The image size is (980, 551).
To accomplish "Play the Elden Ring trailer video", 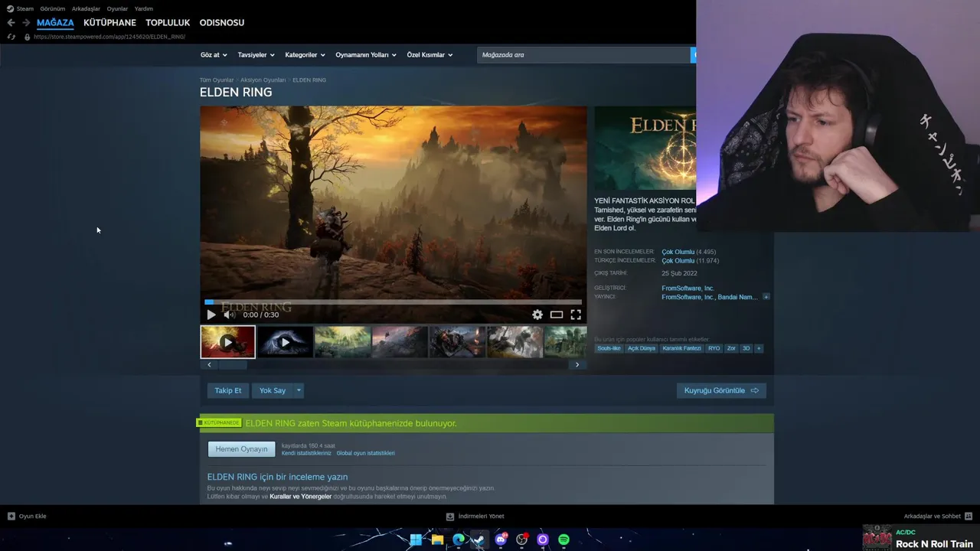I will tap(211, 315).
